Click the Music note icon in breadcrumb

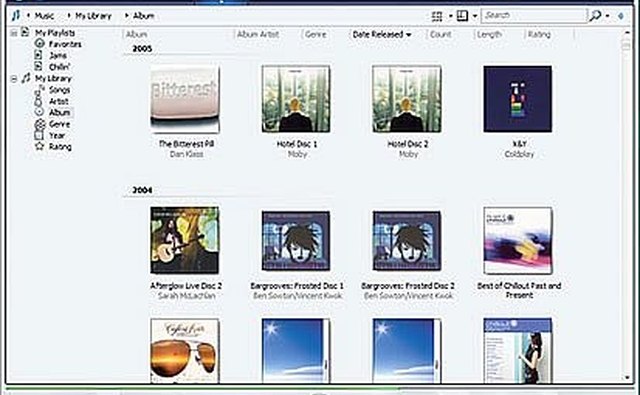[x=16, y=16]
